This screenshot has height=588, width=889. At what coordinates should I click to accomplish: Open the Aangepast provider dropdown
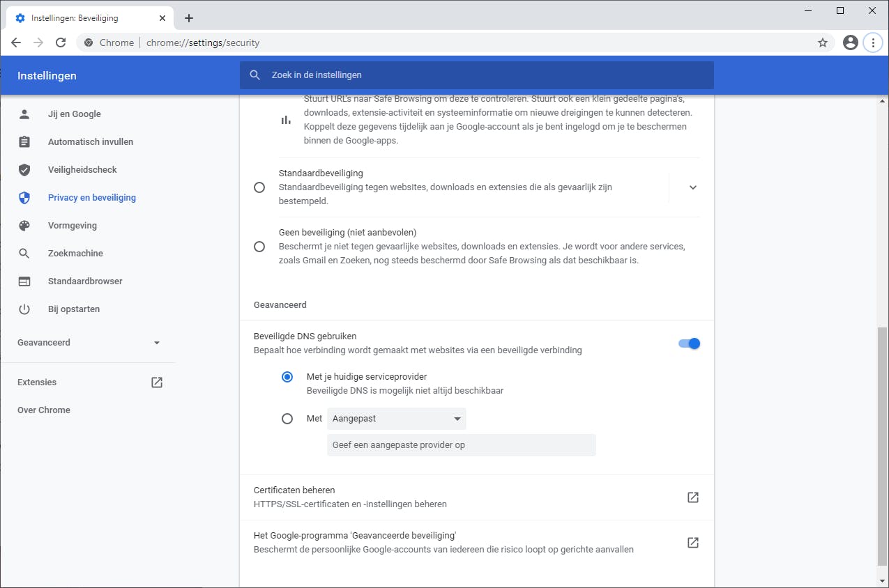point(396,419)
